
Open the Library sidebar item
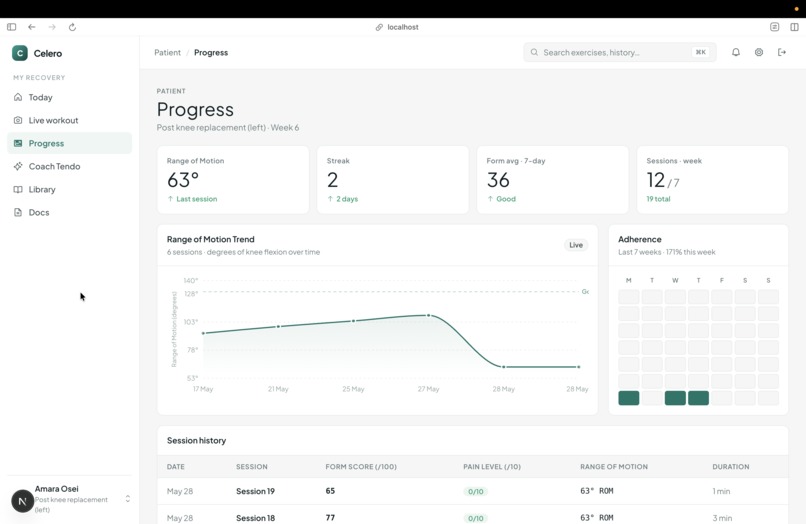(69, 189)
